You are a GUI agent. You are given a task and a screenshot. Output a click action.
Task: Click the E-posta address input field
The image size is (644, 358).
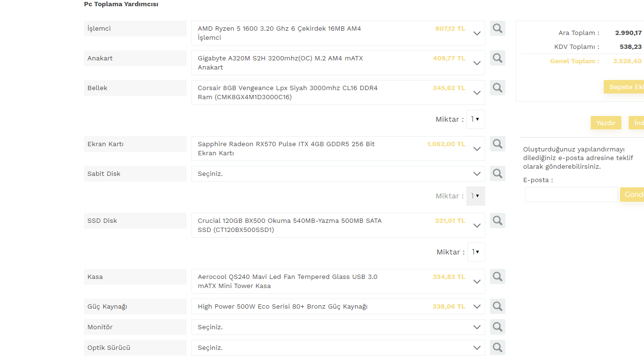pos(571,195)
